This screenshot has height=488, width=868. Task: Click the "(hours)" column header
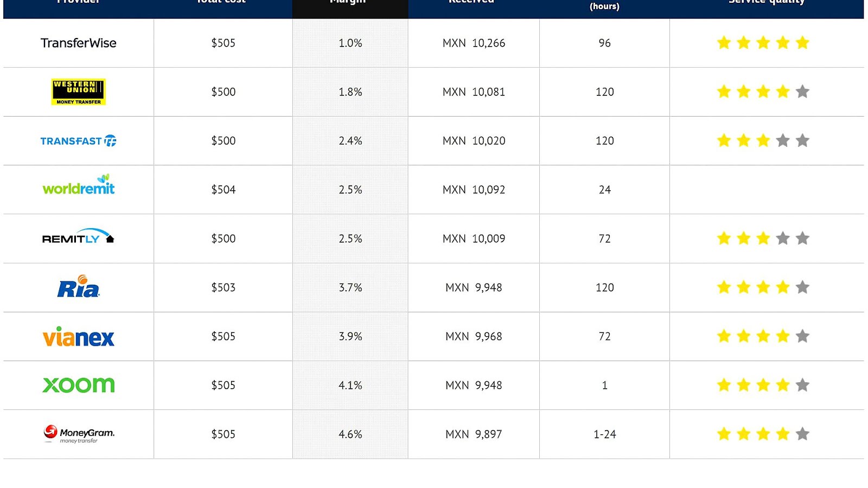(604, 7)
